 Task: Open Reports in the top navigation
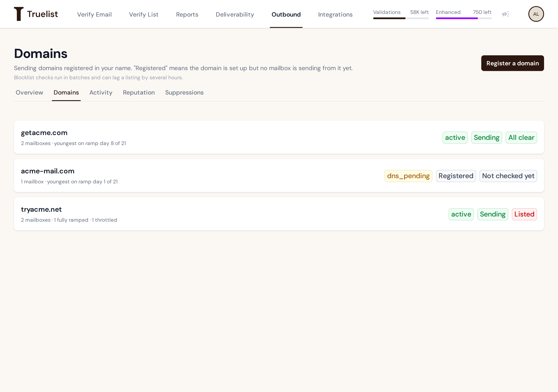coord(187,14)
